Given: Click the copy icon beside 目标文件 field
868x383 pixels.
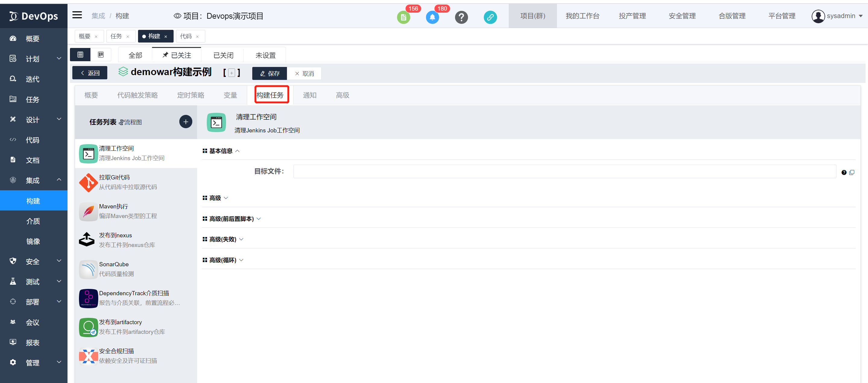Looking at the screenshot, I should pos(852,172).
